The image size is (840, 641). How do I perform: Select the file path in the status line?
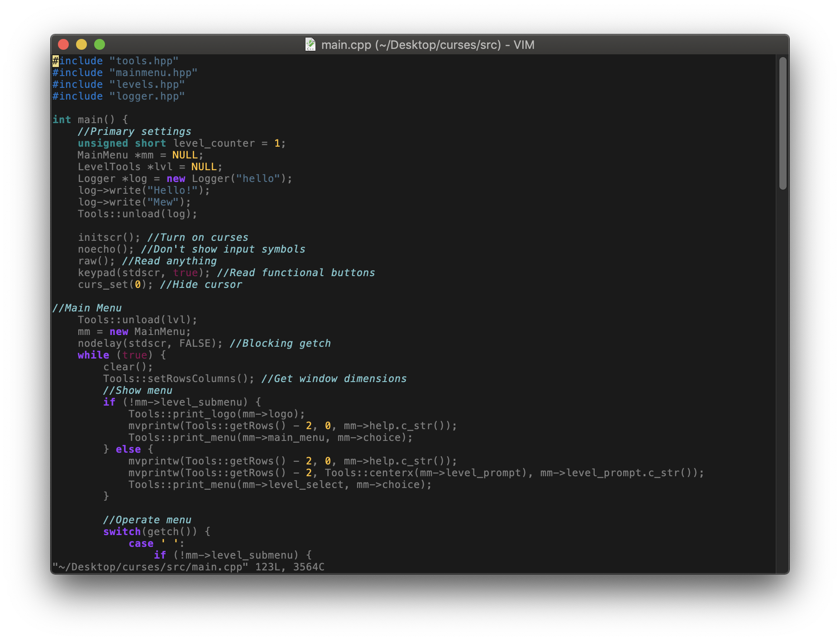149,566
